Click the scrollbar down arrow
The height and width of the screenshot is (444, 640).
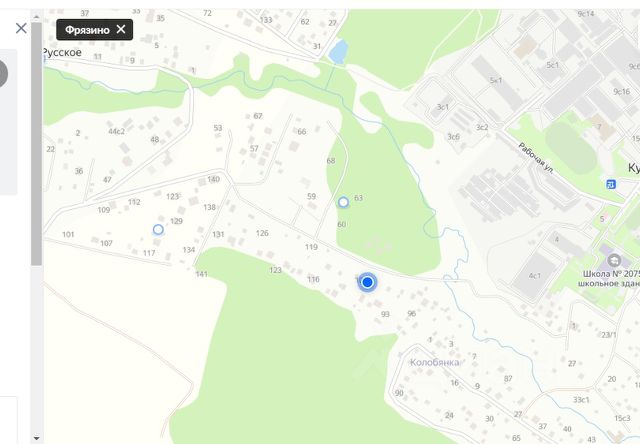click(36, 439)
